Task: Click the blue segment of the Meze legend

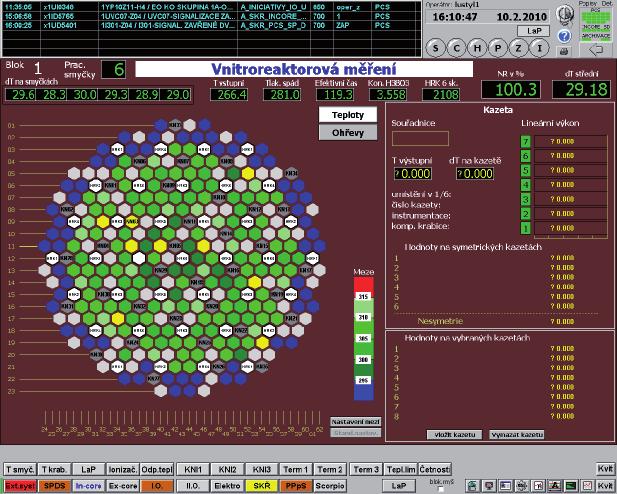Action: (364, 392)
